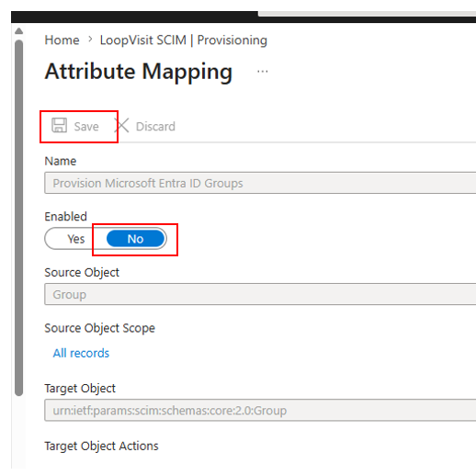This screenshot has height=475, width=476.
Task: Click the Discard X icon
Action: pyautogui.click(x=122, y=126)
